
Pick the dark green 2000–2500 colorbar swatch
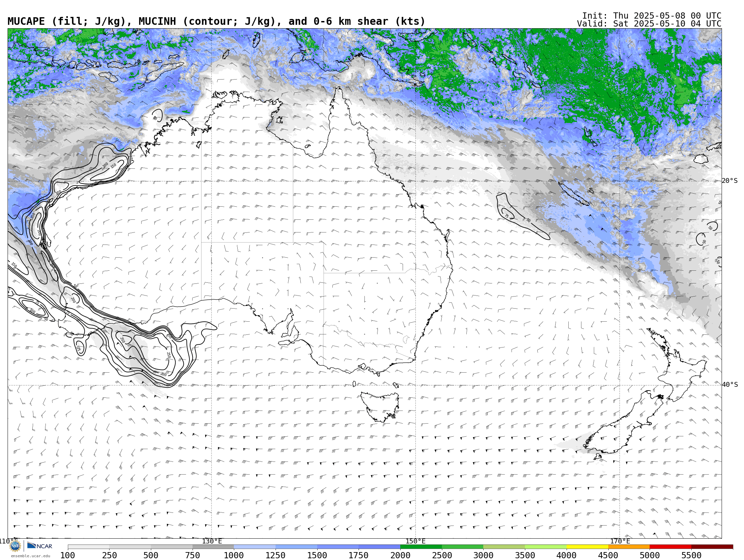pyautogui.click(x=421, y=547)
